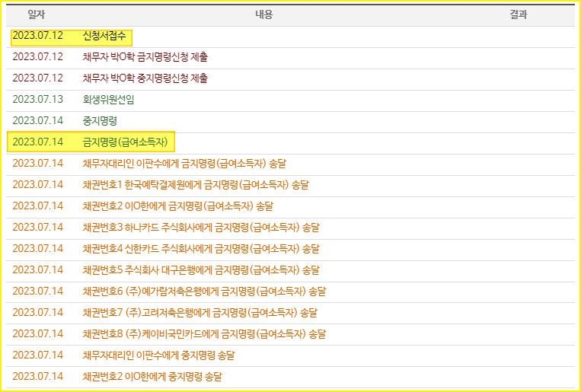This screenshot has width=581, height=392.
Task: Select the '채권번호4 신한카드 주식회사' delivery entry
Action: pyautogui.click(x=201, y=249)
